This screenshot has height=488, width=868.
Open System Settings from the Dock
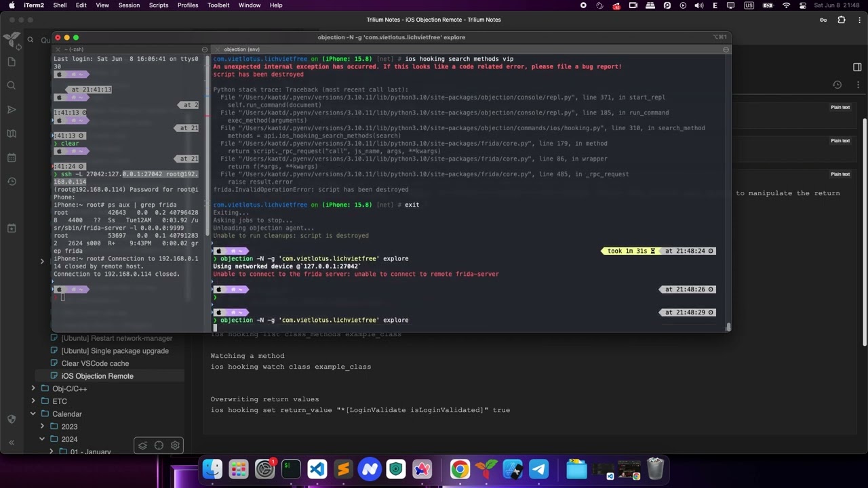tap(265, 469)
